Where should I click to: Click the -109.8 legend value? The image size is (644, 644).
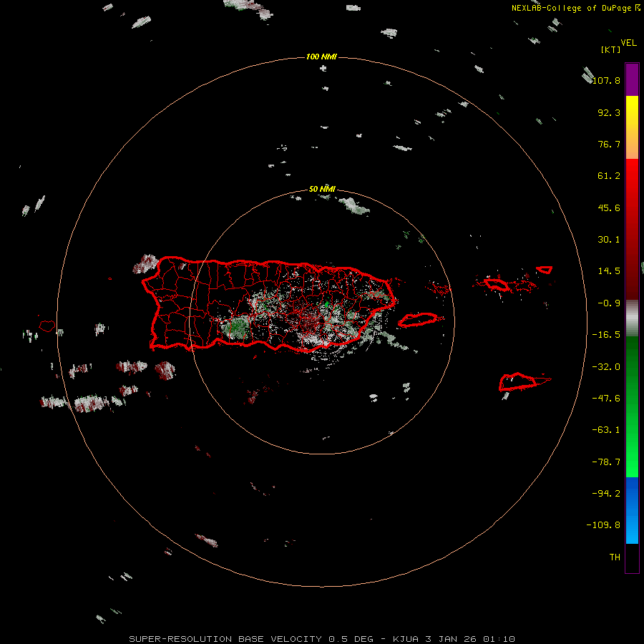point(603,525)
